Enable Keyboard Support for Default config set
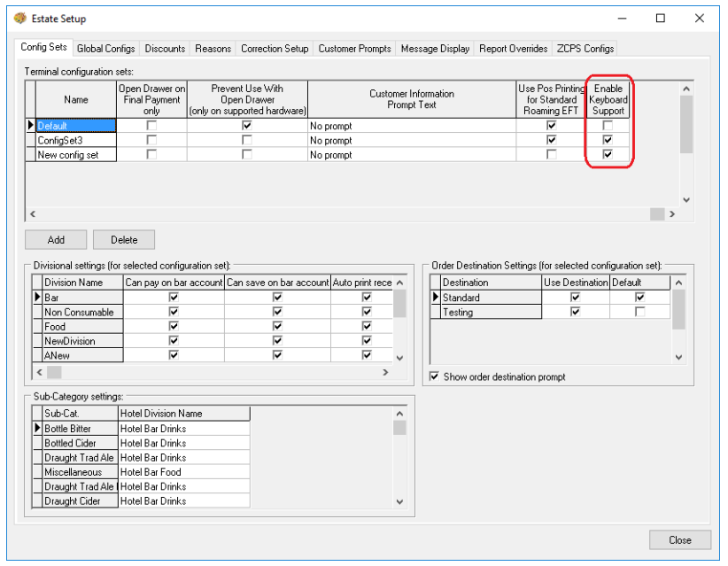This screenshot has height=566, width=728. [x=608, y=126]
